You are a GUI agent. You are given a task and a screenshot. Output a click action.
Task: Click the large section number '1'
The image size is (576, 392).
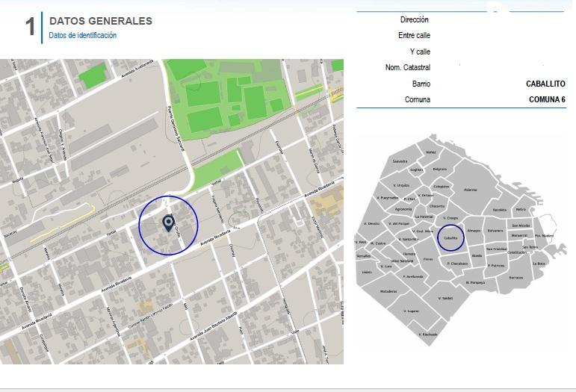tap(30, 27)
